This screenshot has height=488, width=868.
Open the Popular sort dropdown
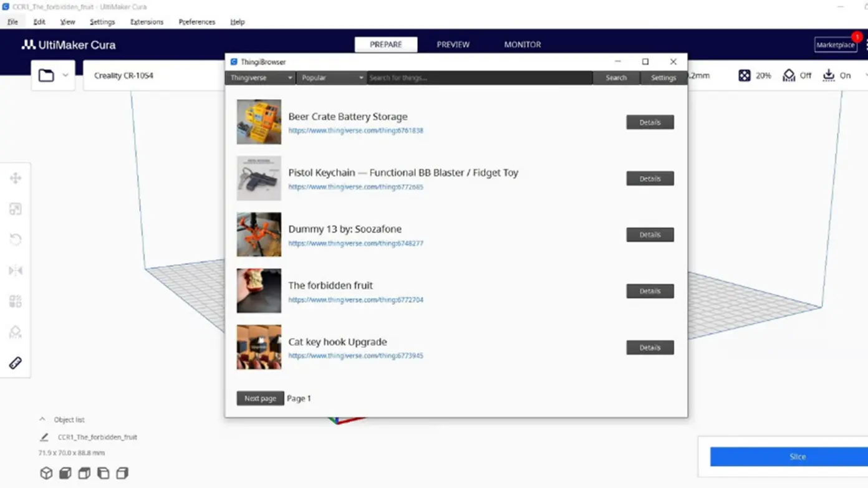pos(331,78)
